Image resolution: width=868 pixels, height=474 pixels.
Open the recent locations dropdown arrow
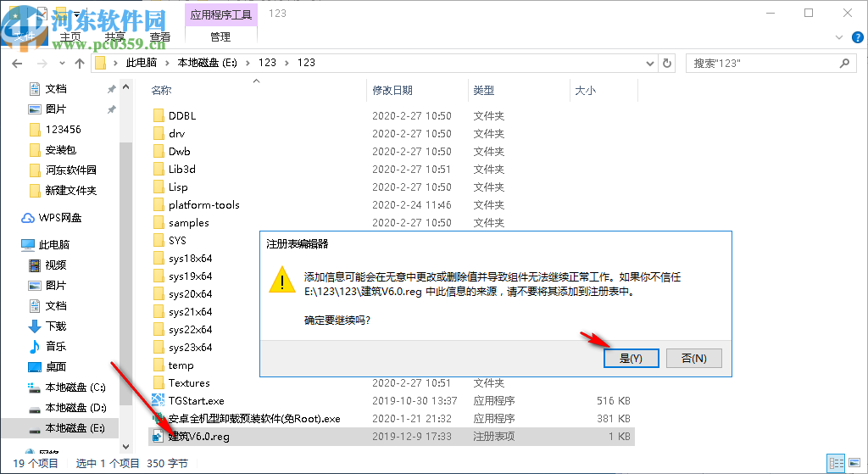coord(62,63)
